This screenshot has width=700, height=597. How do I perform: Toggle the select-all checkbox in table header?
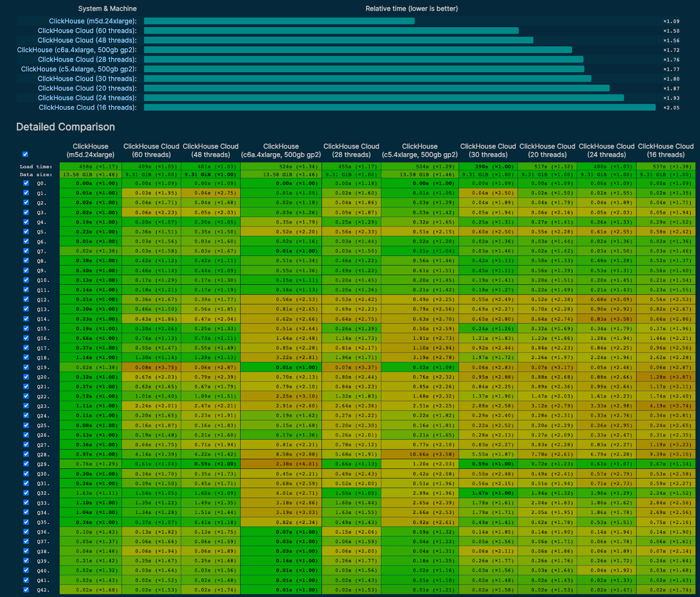[x=25, y=154]
